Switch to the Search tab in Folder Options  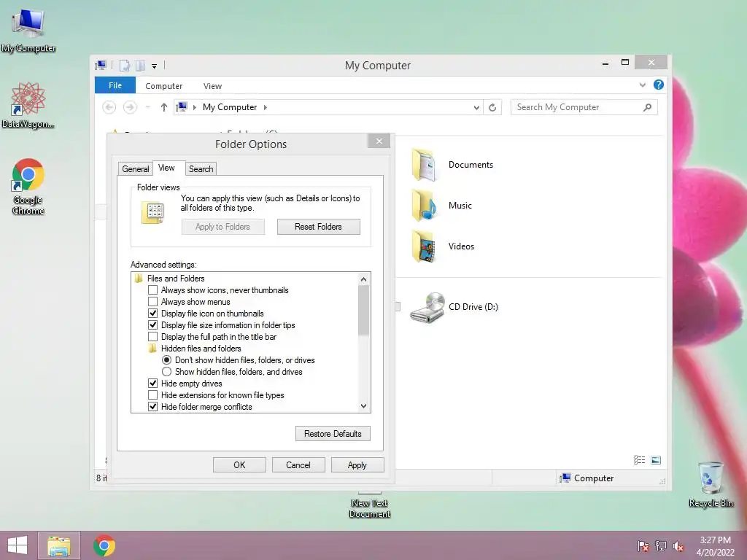(201, 169)
